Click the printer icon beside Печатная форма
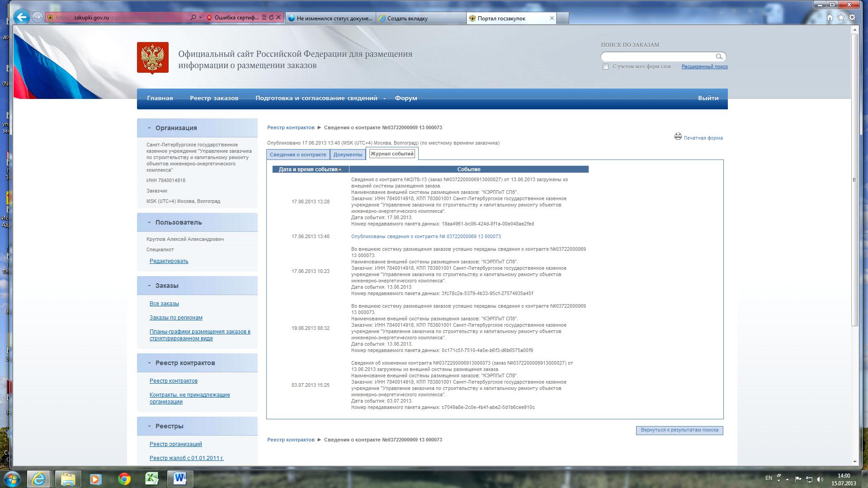Image resolution: width=868 pixels, height=488 pixels. pos(678,136)
